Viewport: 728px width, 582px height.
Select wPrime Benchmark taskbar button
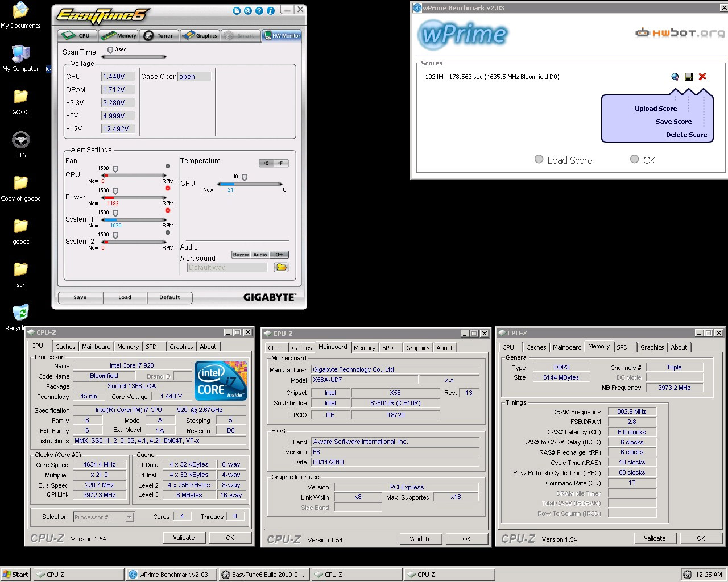(x=171, y=575)
